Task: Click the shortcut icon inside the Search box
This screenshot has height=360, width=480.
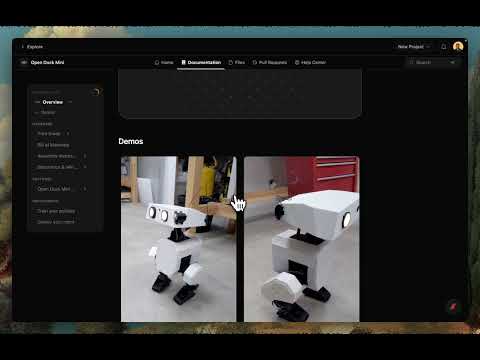Action: pyautogui.click(x=452, y=62)
